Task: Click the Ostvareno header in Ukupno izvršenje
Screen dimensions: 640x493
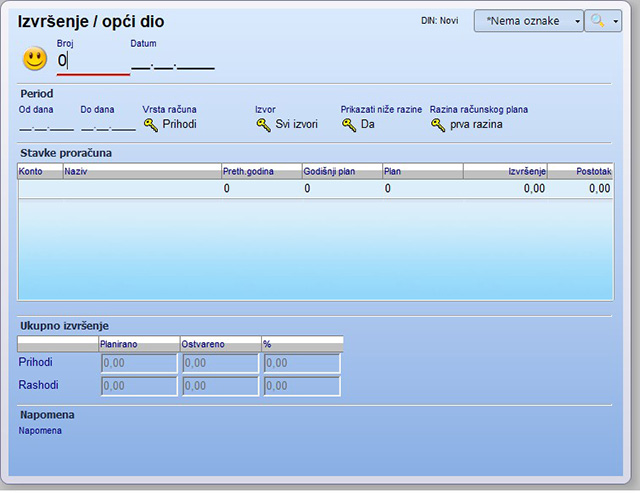Action: pyautogui.click(x=220, y=344)
